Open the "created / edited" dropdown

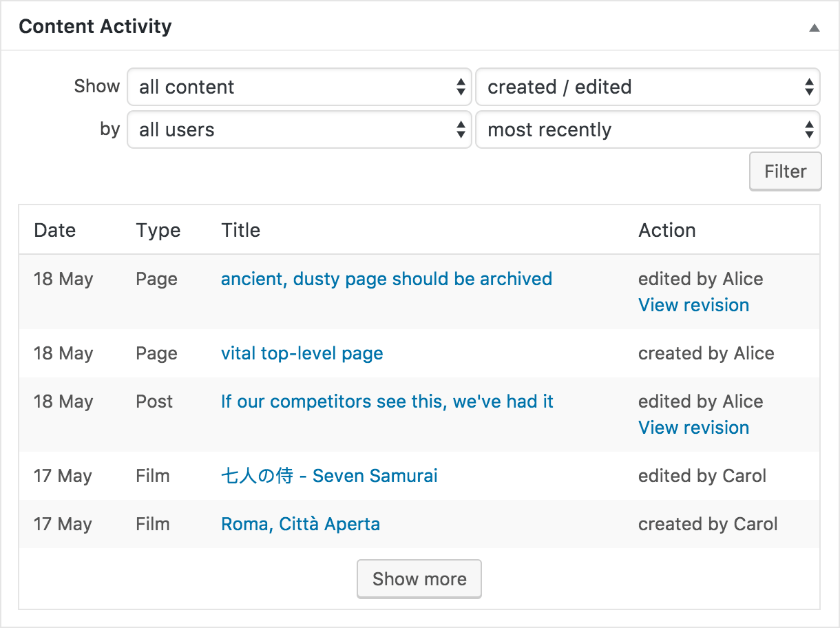(x=647, y=87)
